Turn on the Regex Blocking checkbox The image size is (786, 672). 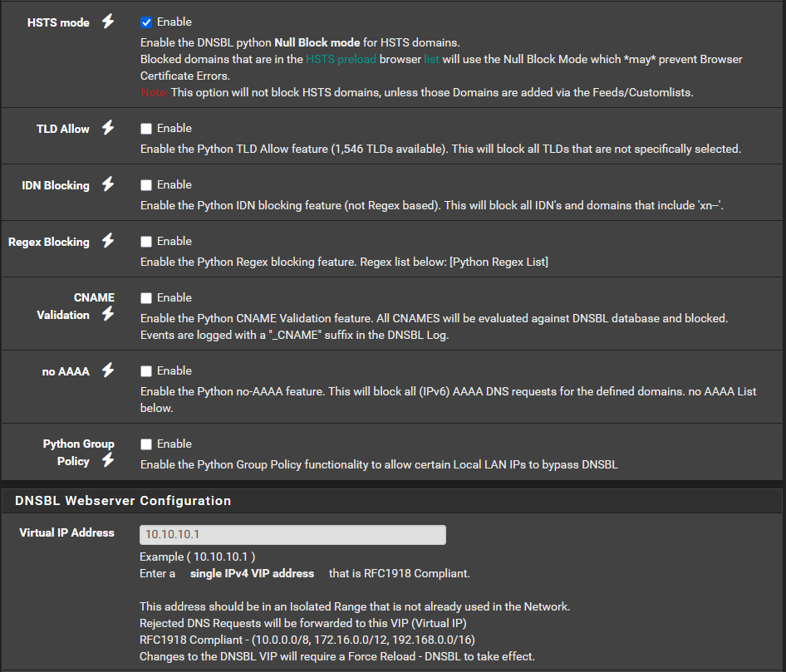tap(146, 242)
